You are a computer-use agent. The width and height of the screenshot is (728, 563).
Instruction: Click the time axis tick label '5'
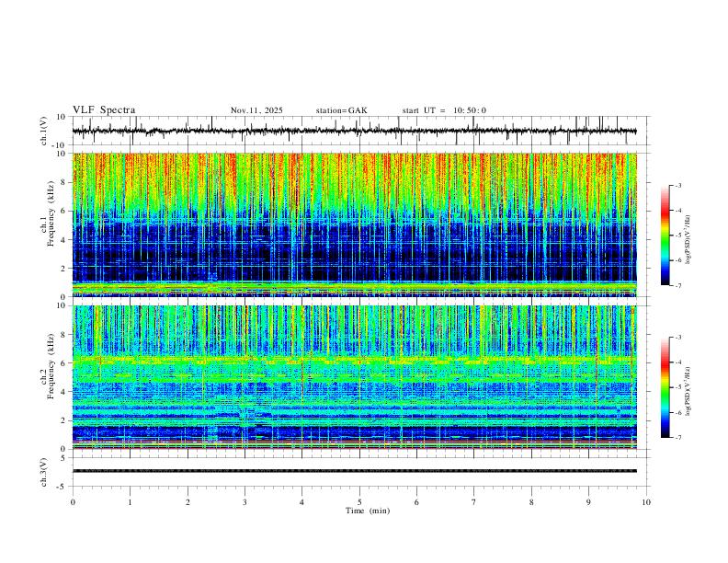(x=359, y=502)
